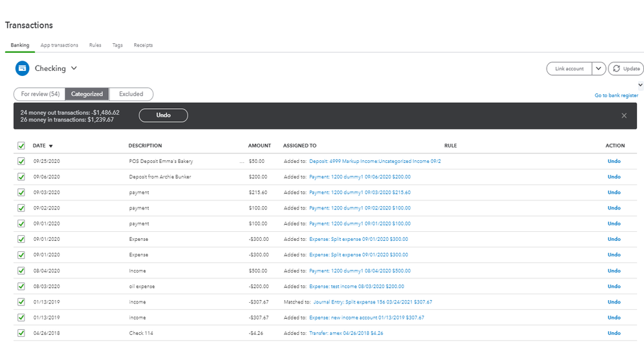Screen dimensions: 644x362
Task: Click the small chevron above Go to bank register
Action: (640, 85)
